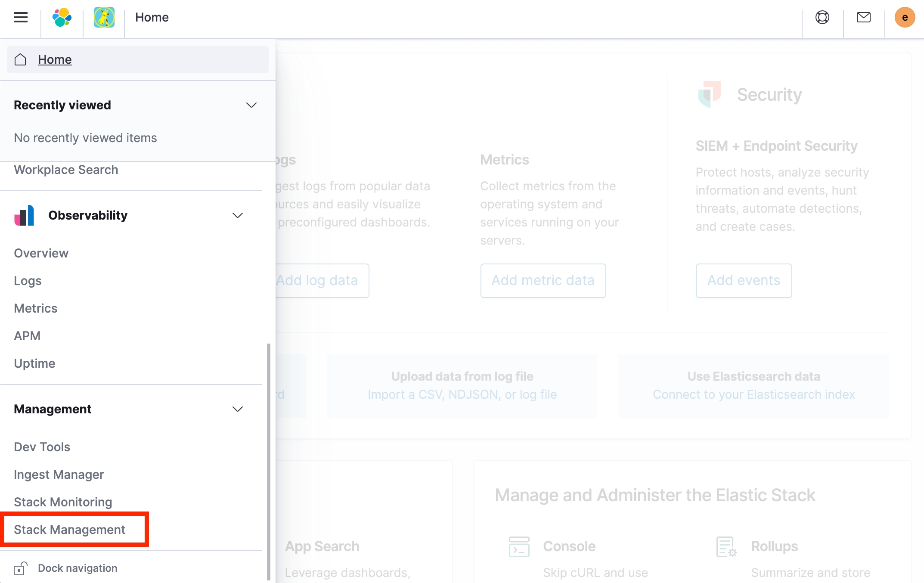Click the newsfeed mail icon
Screen dimensions: 924x583
(863, 17)
